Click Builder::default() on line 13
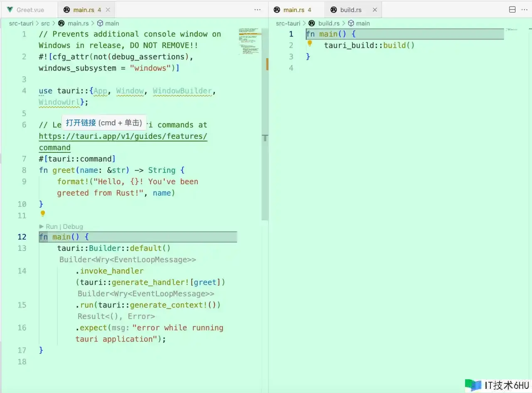The width and height of the screenshot is (532, 393). click(x=130, y=248)
